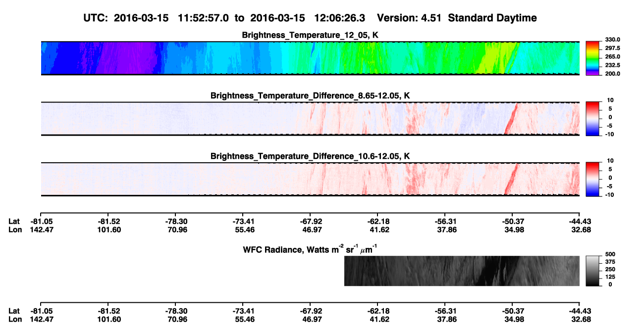Click the 200.0 colorbar tick label
This screenshot has width=644, height=330.
pyautogui.click(x=612, y=73)
